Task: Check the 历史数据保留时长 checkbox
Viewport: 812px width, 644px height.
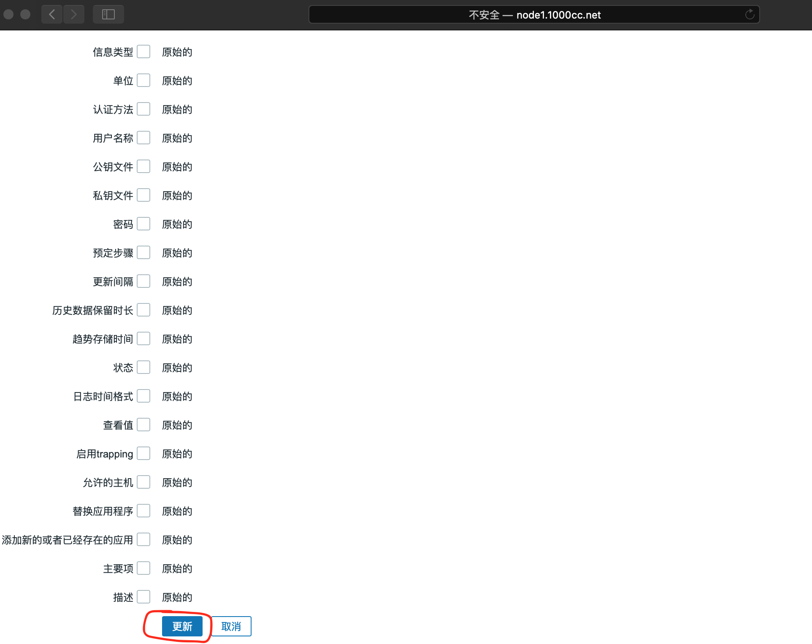Action: 143,310
